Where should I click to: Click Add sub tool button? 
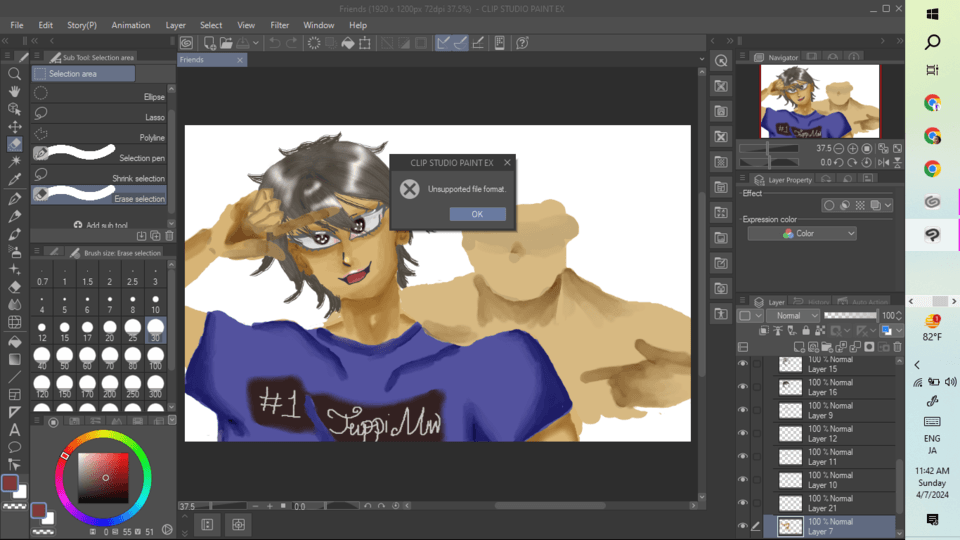pos(101,225)
